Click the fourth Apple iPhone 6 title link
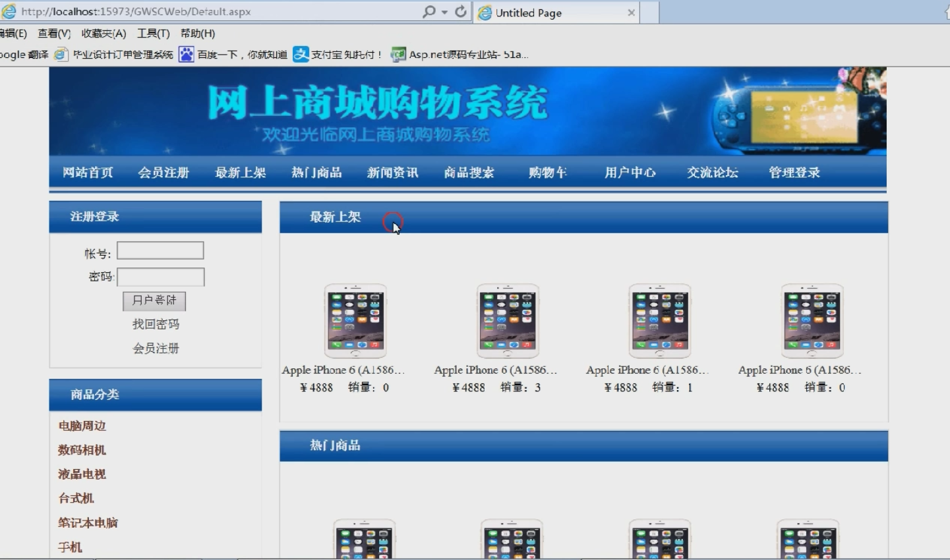The width and height of the screenshot is (950, 560). pyautogui.click(x=800, y=370)
